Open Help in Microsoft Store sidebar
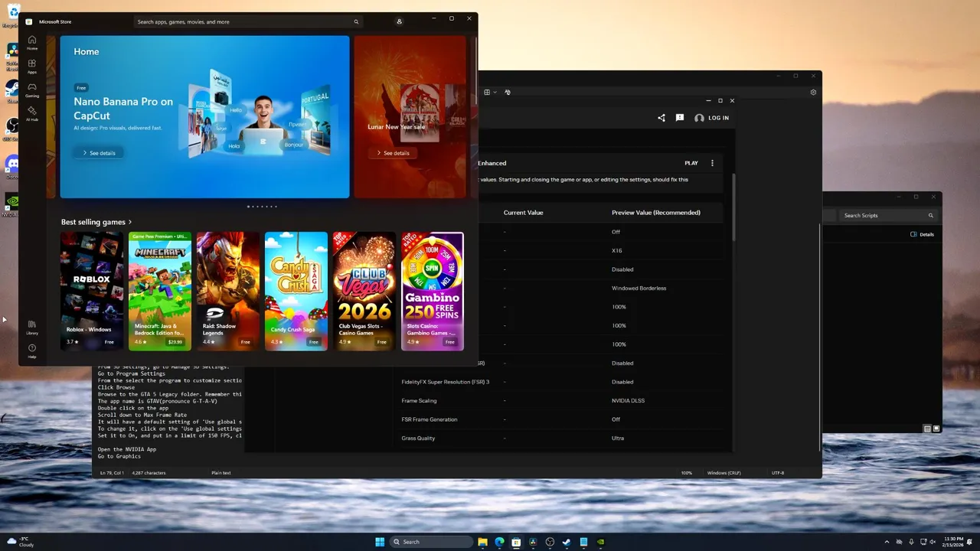980x551 pixels. click(32, 350)
